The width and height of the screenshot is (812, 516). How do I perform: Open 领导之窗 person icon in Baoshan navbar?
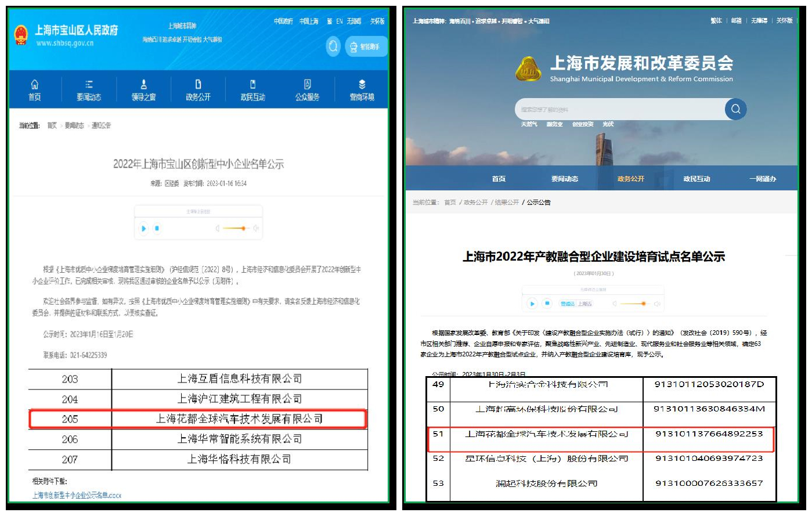pyautogui.click(x=143, y=84)
